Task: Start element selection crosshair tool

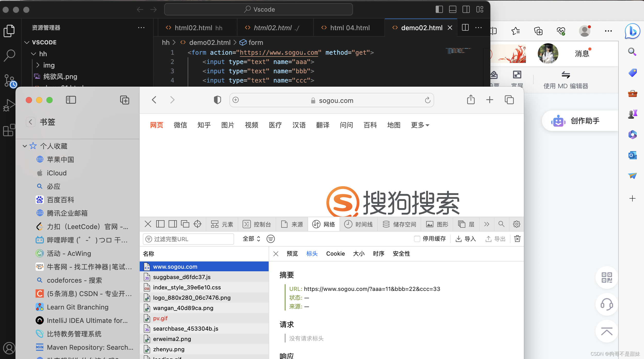Action: [x=197, y=224]
